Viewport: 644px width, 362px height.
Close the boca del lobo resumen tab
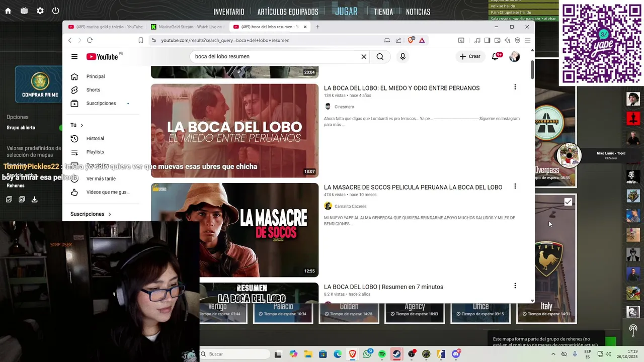[305, 27]
